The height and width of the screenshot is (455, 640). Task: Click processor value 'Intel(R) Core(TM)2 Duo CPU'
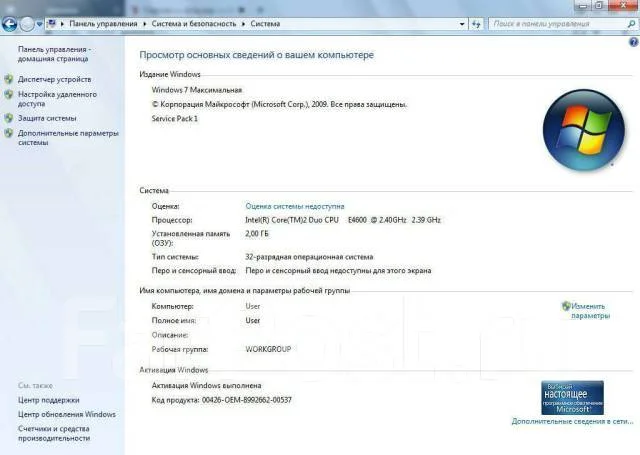tap(292, 220)
